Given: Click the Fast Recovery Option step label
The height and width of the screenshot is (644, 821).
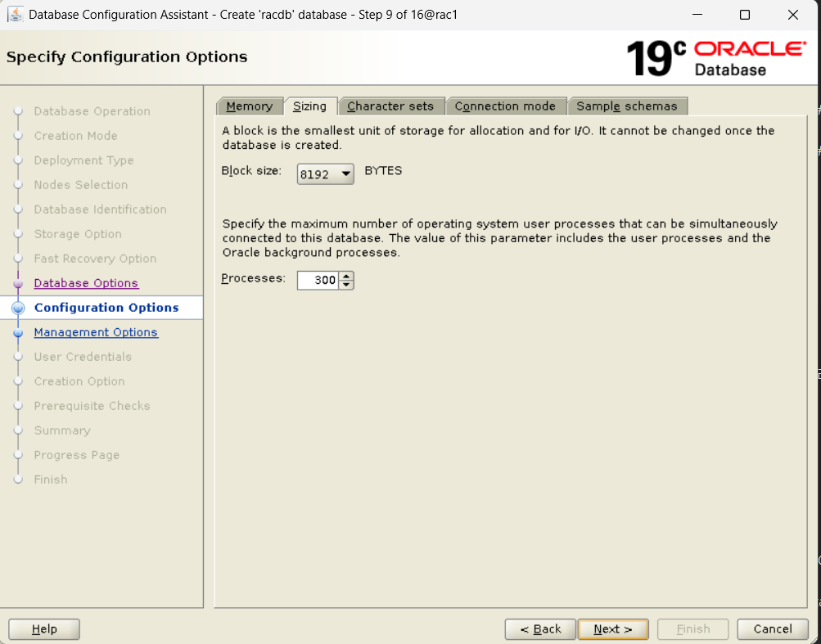Looking at the screenshot, I should coord(95,259).
